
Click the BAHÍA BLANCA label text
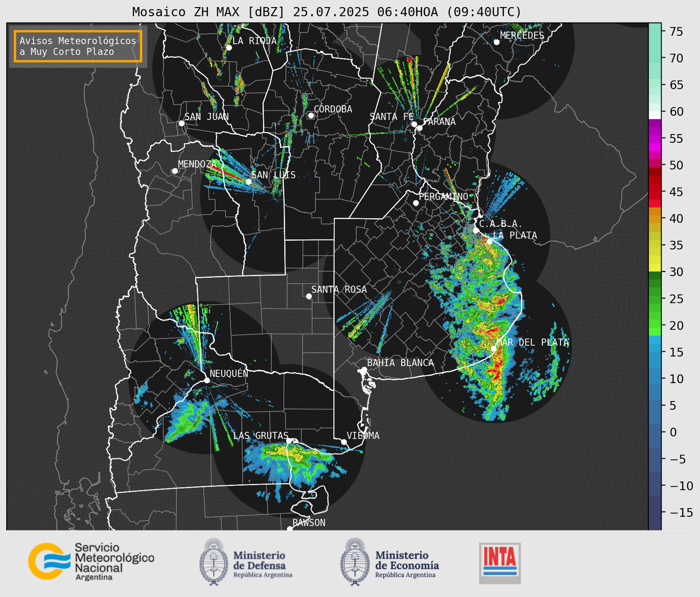(x=400, y=363)
